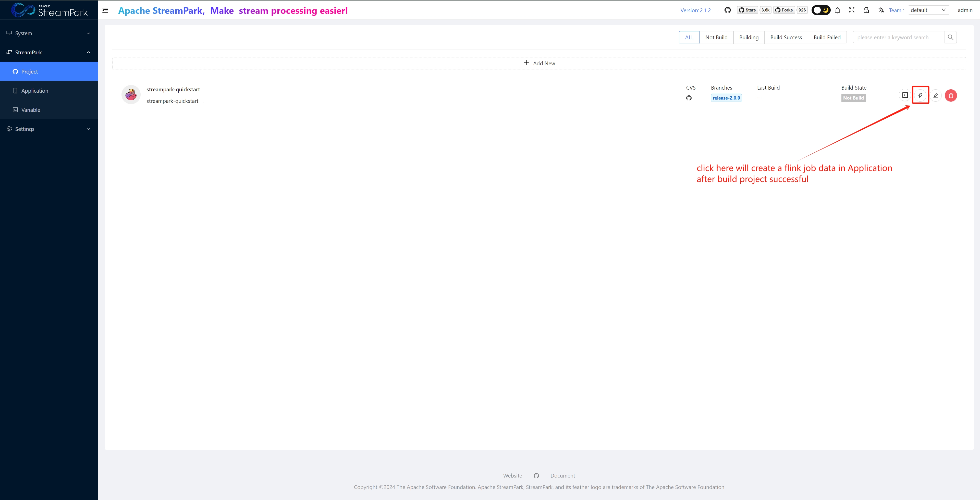980x500 pixels.
Task: Toggle the dark mode switch
Action: coord(820,10)
